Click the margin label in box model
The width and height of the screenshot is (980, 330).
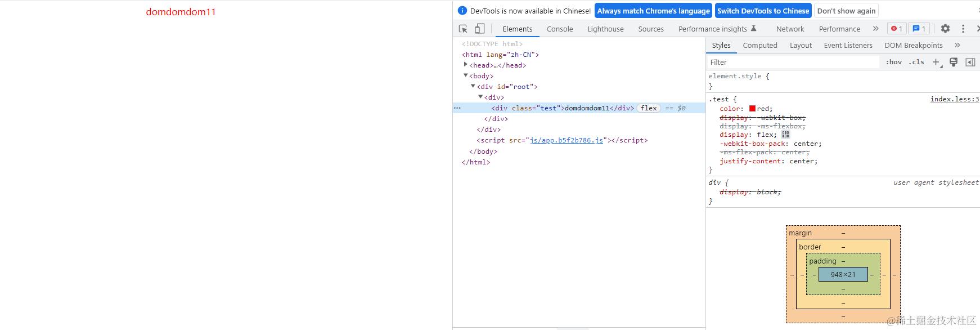coord(800,233)
